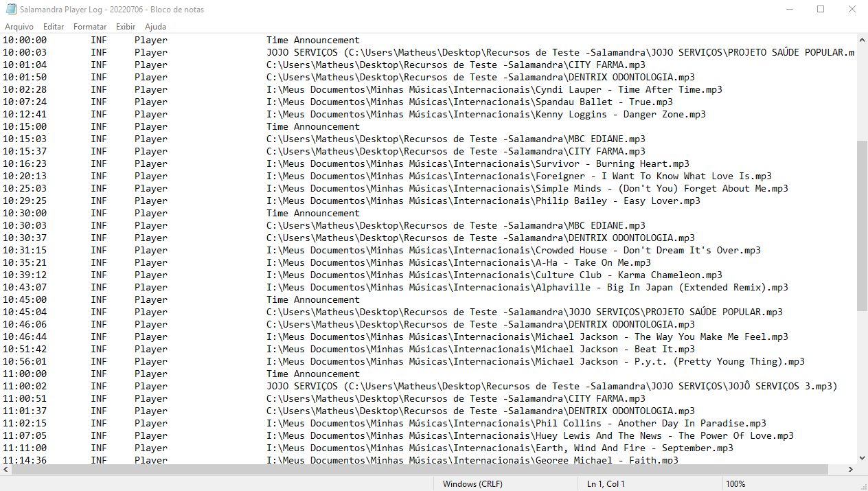Click the A-Ha - Take On Me line
The height and width of the screenshot is (491, 868).
[327, 263]
